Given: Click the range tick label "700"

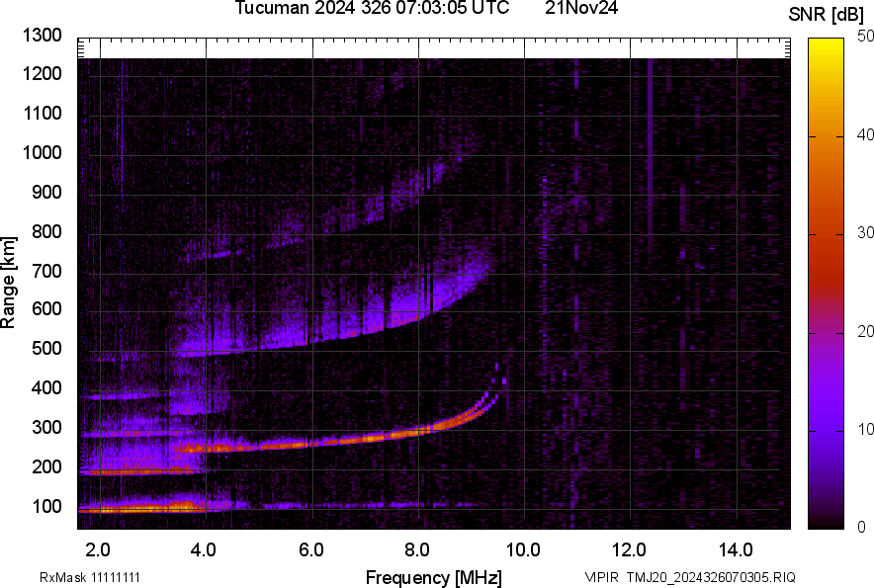Looking at the screenshot, I should coord(46,271).
